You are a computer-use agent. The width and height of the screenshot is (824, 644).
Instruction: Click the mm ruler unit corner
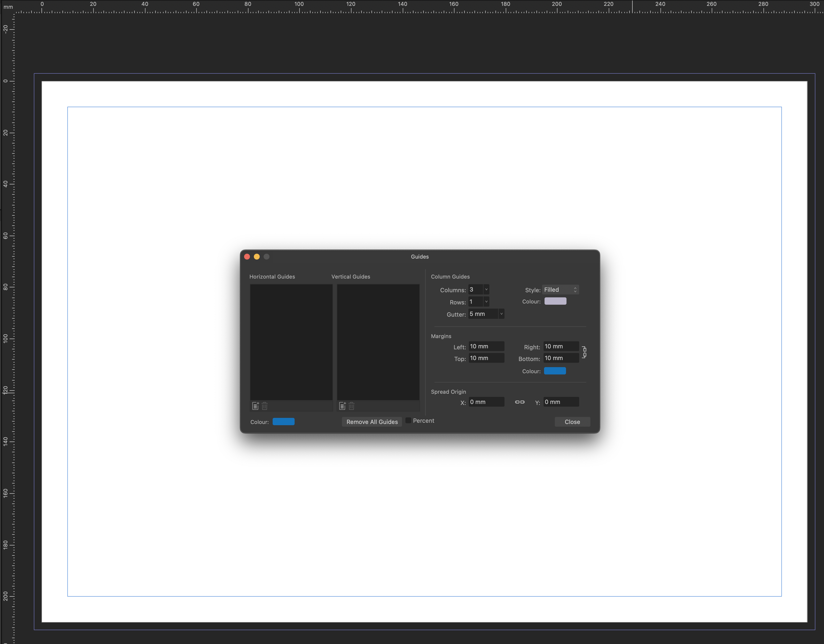point(8,7)
